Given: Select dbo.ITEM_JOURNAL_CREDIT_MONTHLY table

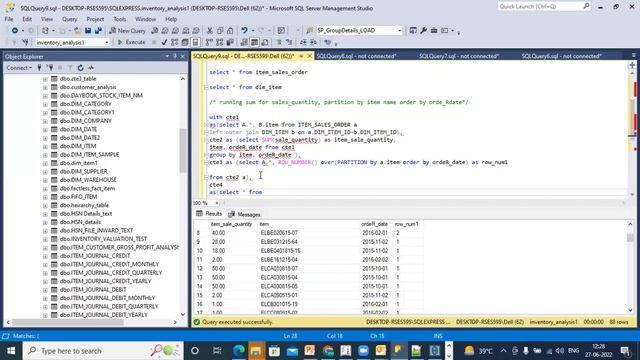Looking at the screenshot, I should click(109, 264).
